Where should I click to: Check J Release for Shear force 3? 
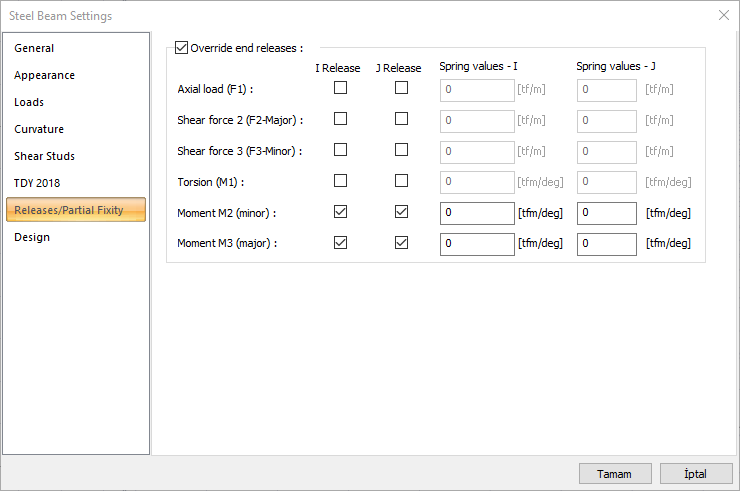[x=401, y=150]
